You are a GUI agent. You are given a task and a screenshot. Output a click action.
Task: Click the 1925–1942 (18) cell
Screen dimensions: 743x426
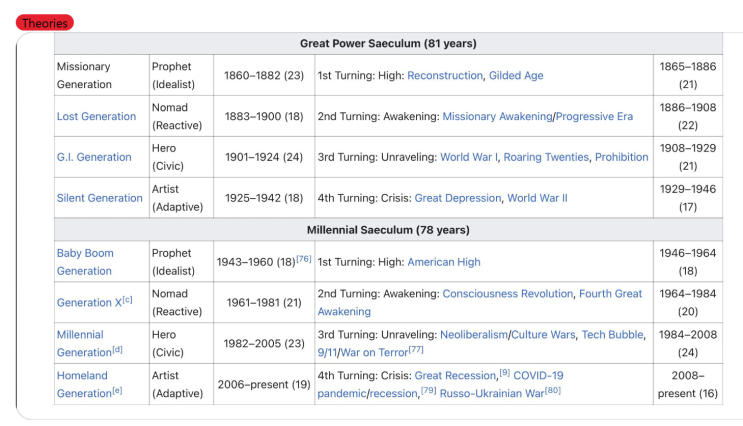(x=264, y=198)
